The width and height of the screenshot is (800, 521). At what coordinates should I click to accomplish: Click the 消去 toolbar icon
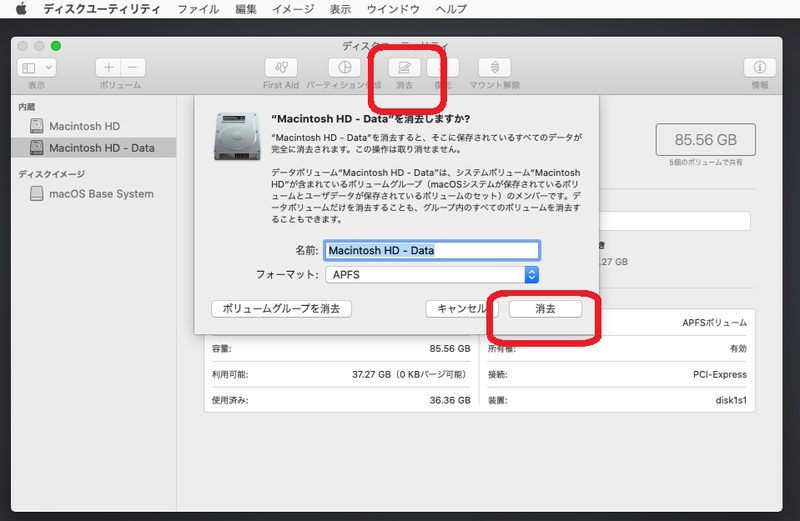tap(404, 67)
